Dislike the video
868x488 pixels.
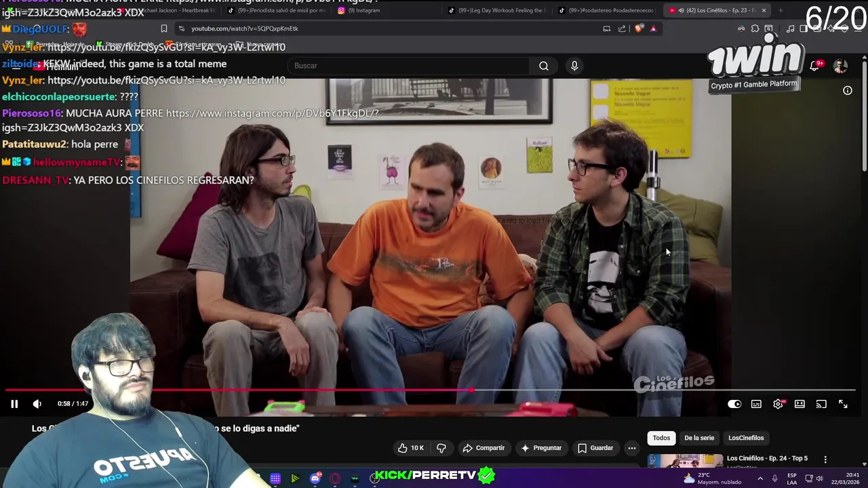pos(441,448)
